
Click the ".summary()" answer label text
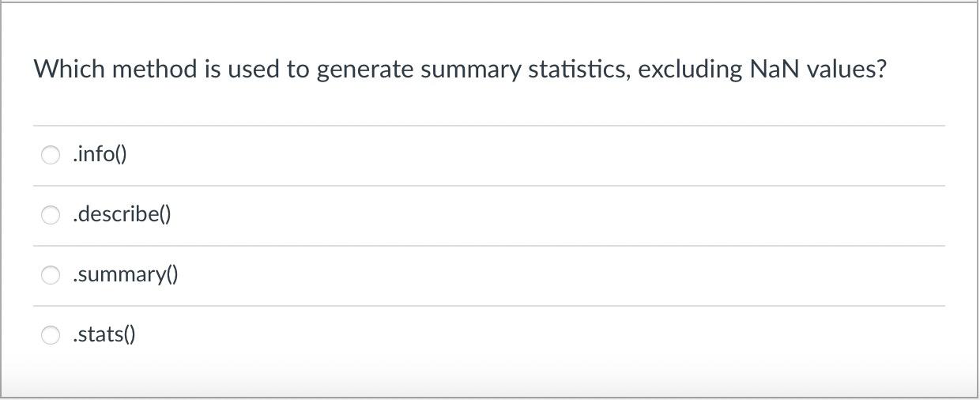coord(125,274)
